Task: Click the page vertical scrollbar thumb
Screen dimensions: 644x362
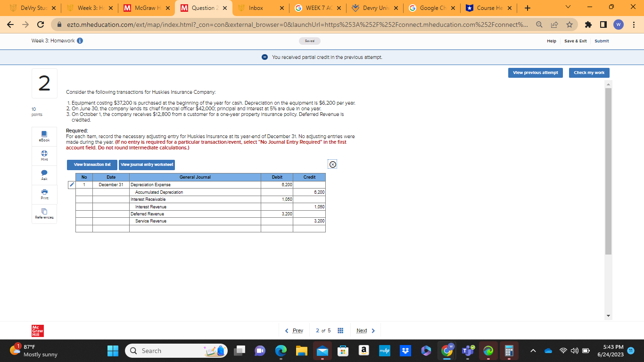Action: pos(608,171)
